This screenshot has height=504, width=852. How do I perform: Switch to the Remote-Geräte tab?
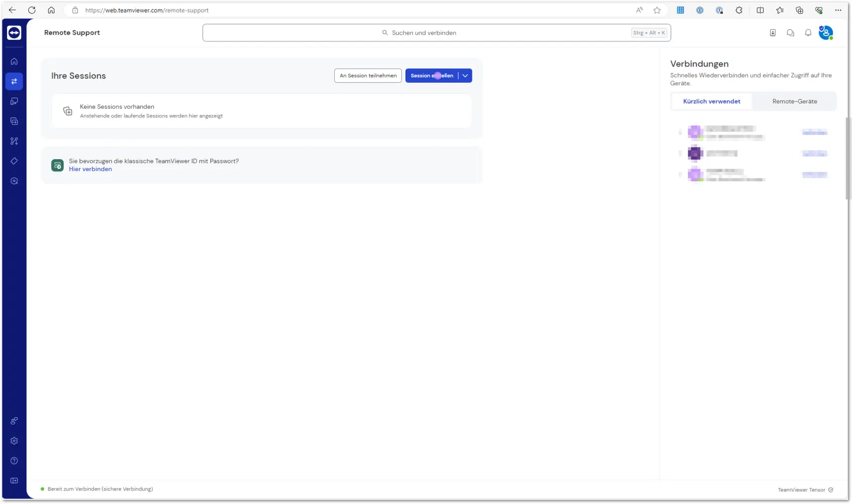pyautogui.click(x=795, y=101)
